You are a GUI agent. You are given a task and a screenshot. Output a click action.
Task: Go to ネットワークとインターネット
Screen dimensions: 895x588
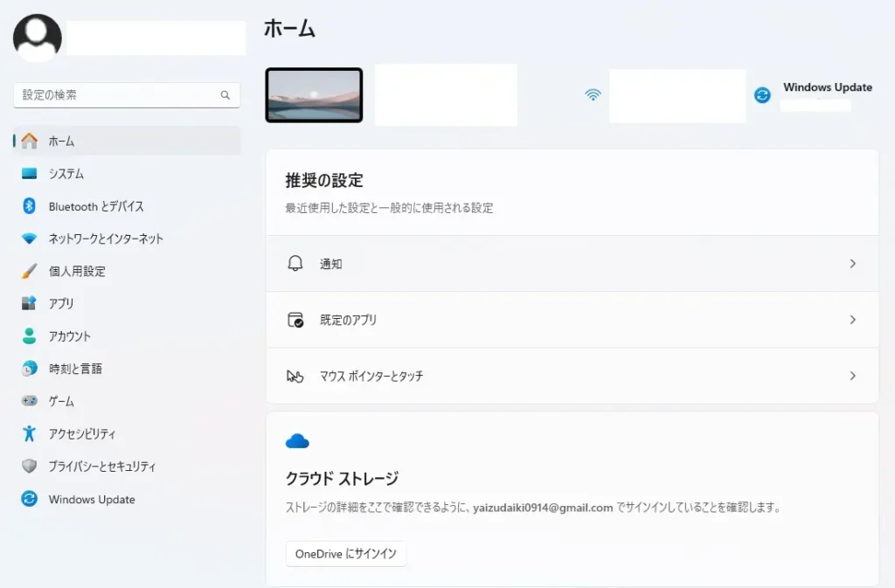tap(127, 239)
